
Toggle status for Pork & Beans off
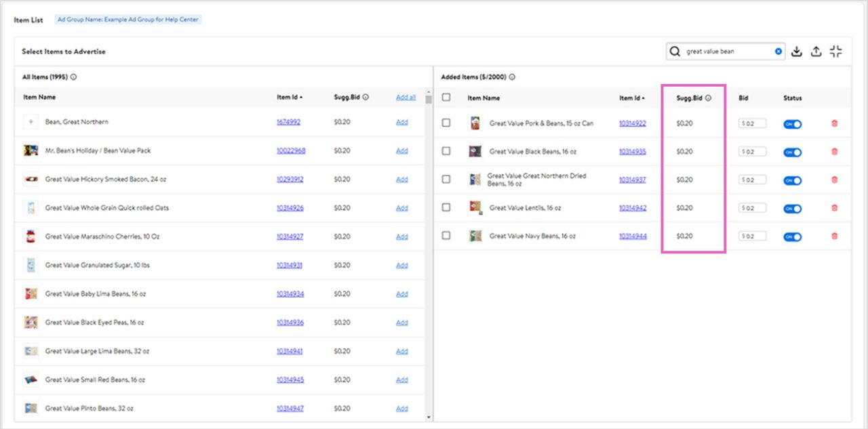point(793,124)
